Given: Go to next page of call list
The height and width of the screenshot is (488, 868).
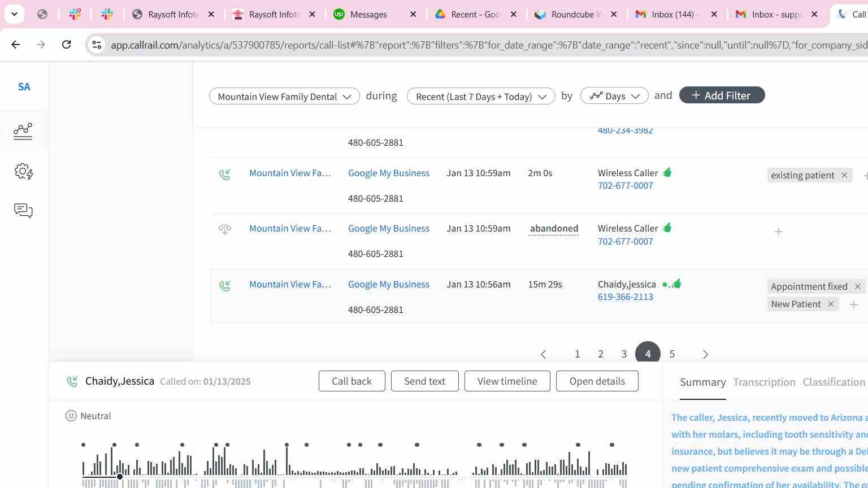Looking at the screenshot, I should (x=705, y=354).
